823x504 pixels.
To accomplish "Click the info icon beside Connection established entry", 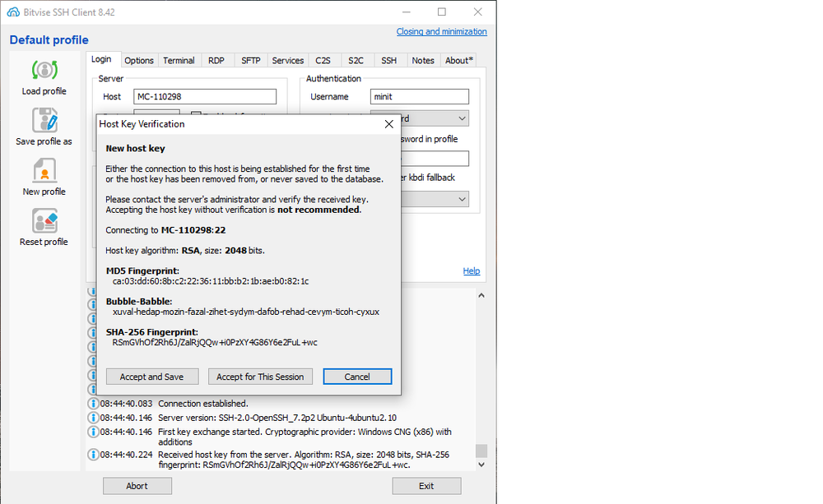I will point(92,403).
